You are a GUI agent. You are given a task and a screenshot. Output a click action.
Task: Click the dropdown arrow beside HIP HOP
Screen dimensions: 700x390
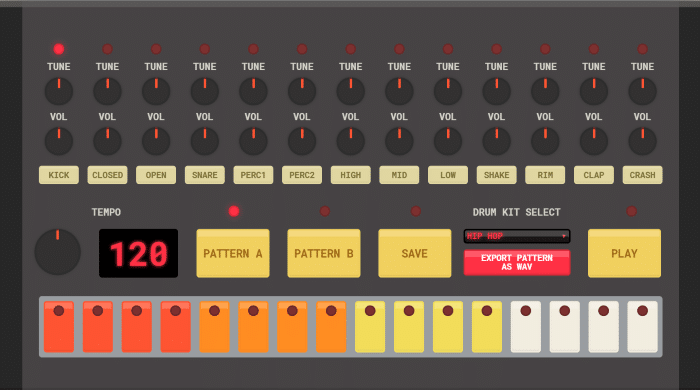click(564, 236)
